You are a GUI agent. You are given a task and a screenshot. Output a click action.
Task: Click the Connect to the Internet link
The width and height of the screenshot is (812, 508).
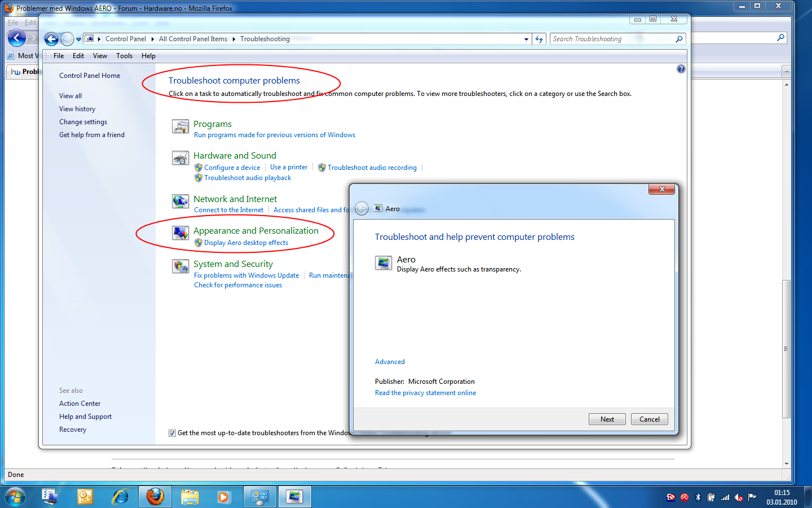coord(229,210)
